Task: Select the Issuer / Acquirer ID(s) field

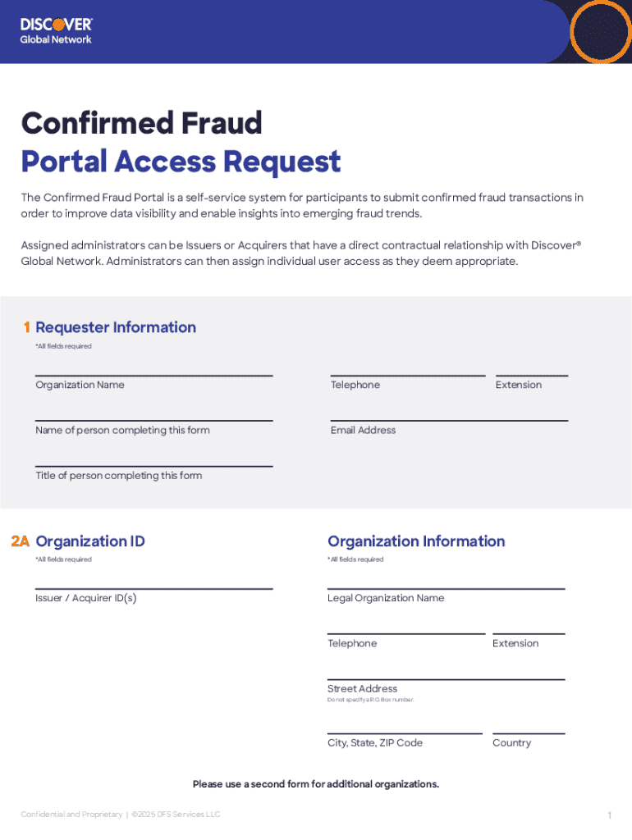Action: coord(153,581)
